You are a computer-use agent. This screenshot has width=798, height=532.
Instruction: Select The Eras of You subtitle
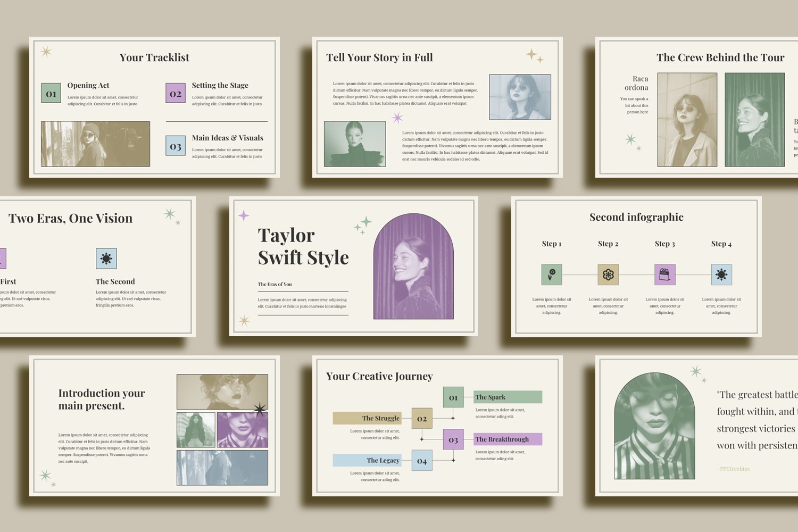[x=275, y=284]
